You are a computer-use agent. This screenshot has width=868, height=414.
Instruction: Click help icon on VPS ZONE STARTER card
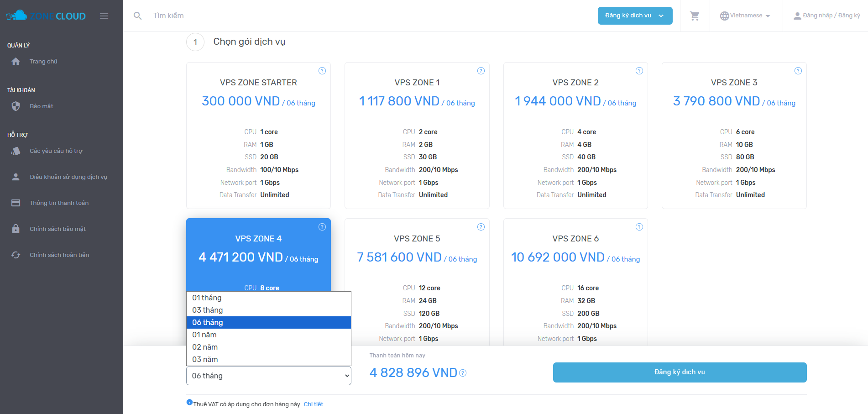click(x=322, y=71)
